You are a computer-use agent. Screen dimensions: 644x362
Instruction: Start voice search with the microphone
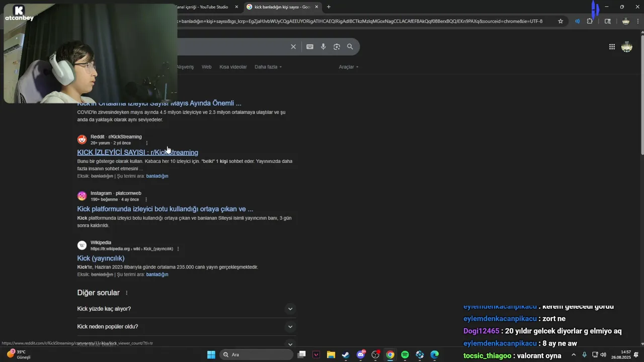click(x=324, y=47)
